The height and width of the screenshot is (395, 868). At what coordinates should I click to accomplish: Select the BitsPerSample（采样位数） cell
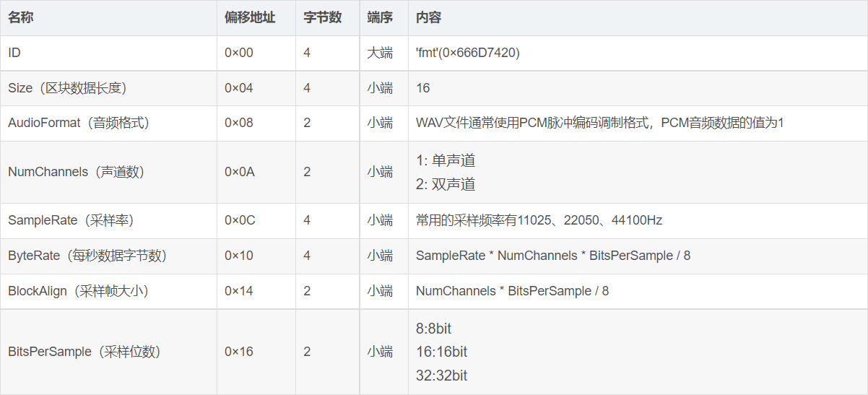click(84, 352)
